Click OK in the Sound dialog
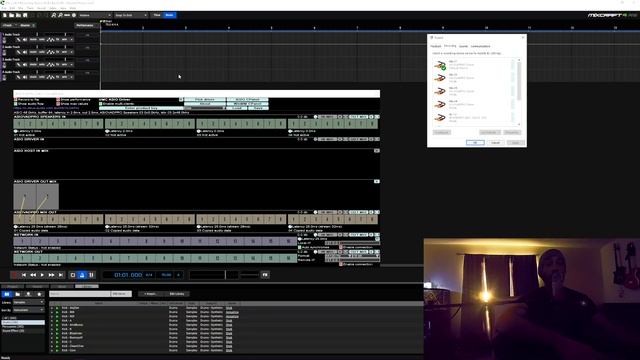Image resolution: width=640 pixels, height=360 pixels. point(475,142)
